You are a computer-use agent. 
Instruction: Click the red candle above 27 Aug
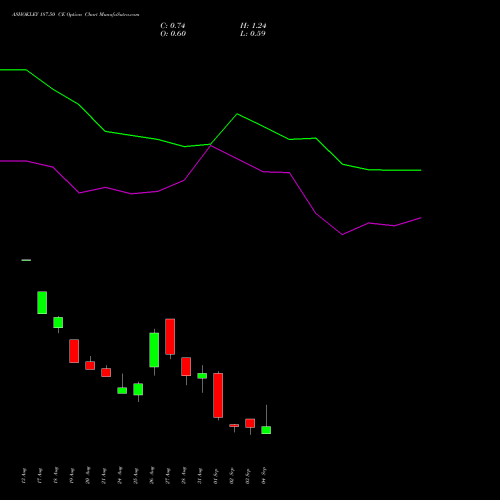pos(170,337)
